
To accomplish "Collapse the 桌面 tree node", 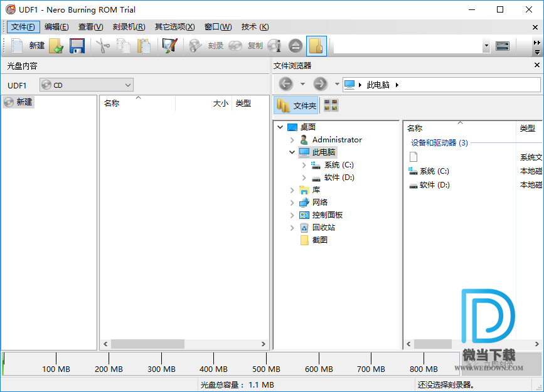I will [280, 127].
